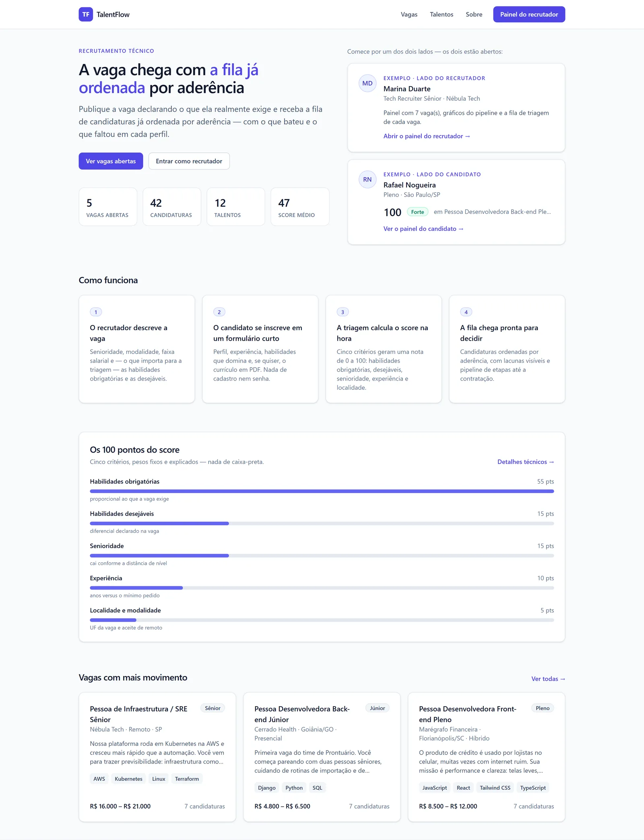Click the 5 Vagas abertas stat card
Screen dimensions: 644x840
tap(108, 207)
